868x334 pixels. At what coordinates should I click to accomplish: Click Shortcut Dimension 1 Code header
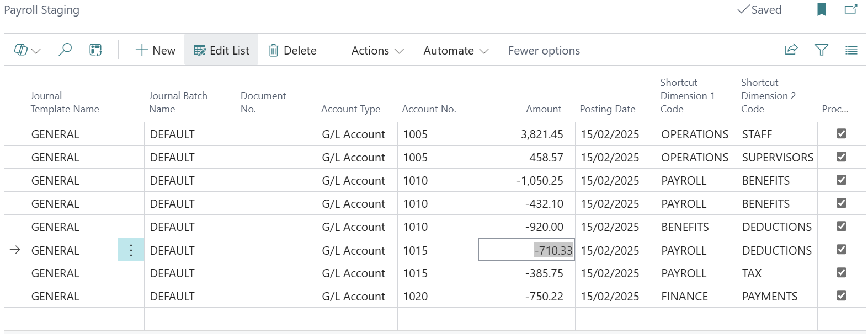[x=687, y=95]
